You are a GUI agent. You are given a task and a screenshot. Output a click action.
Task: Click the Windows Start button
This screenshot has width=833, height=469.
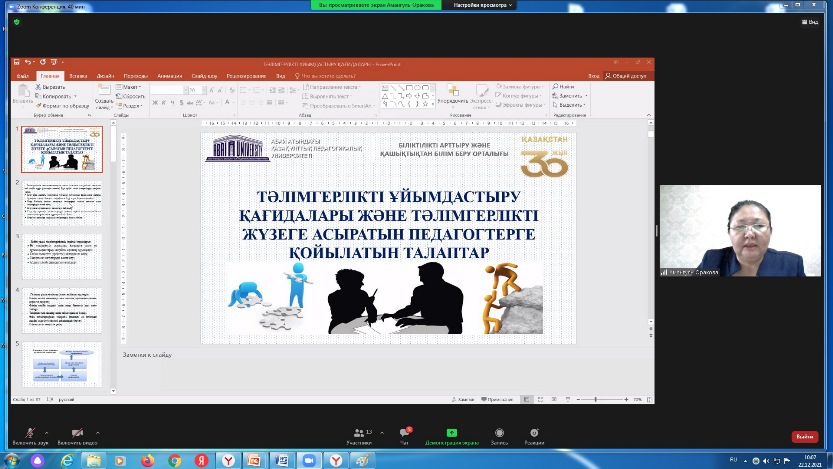pos(11,460)
